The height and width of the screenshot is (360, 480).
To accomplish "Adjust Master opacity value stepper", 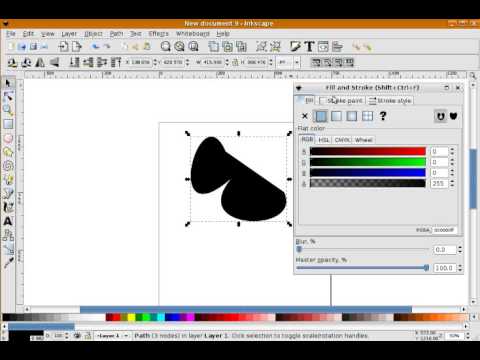I will [460, 268].
